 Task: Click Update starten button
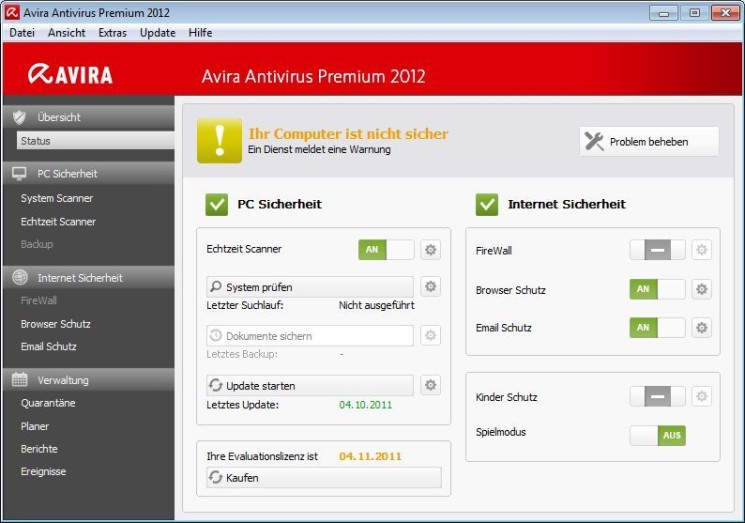point(310,385)
